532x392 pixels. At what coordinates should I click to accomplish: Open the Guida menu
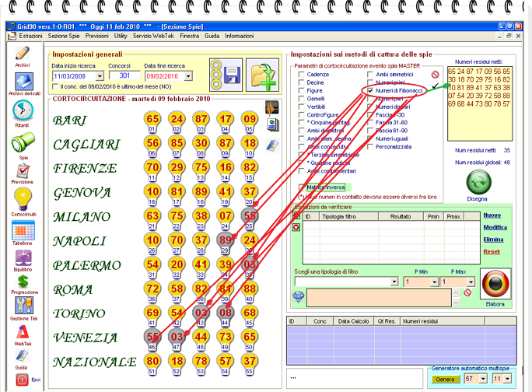[212, 36]
